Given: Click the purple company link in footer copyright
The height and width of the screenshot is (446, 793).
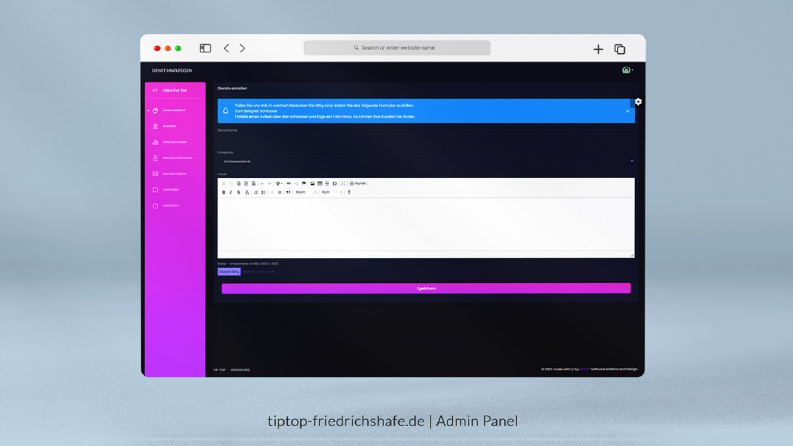Looking at the screenshot, I should click(585, 369).
